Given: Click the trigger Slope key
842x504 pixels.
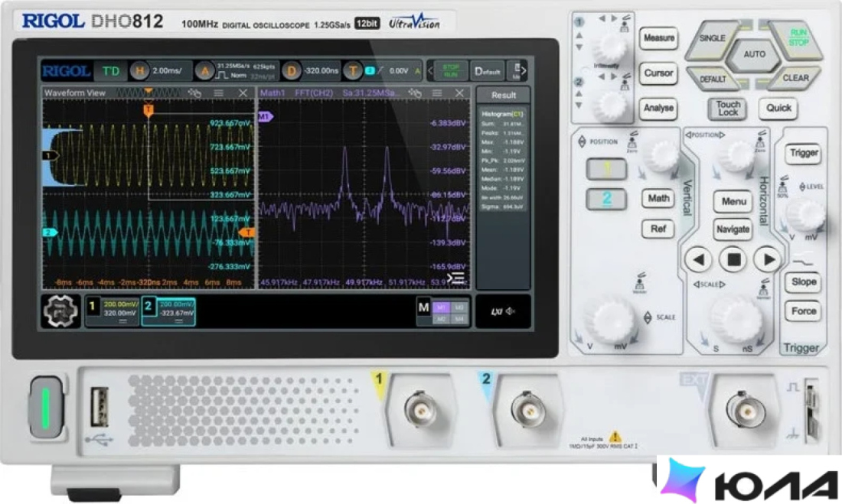Looking at the screenshot, I should (x=803, y=282).
